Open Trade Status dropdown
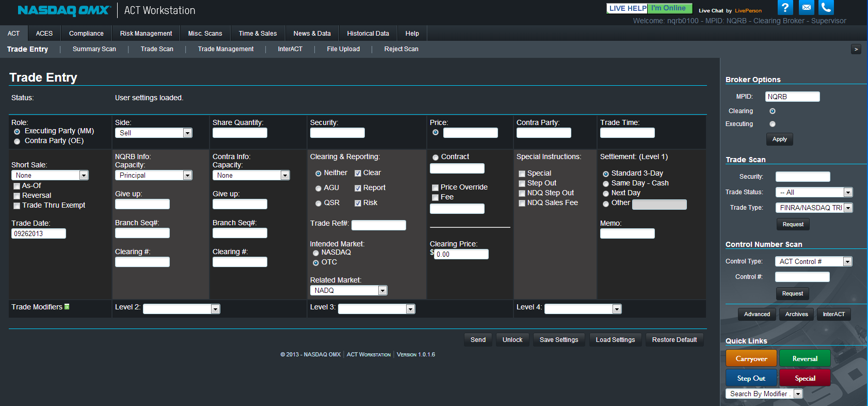Viewport: 868px width, 406px height. click(814, 192)
